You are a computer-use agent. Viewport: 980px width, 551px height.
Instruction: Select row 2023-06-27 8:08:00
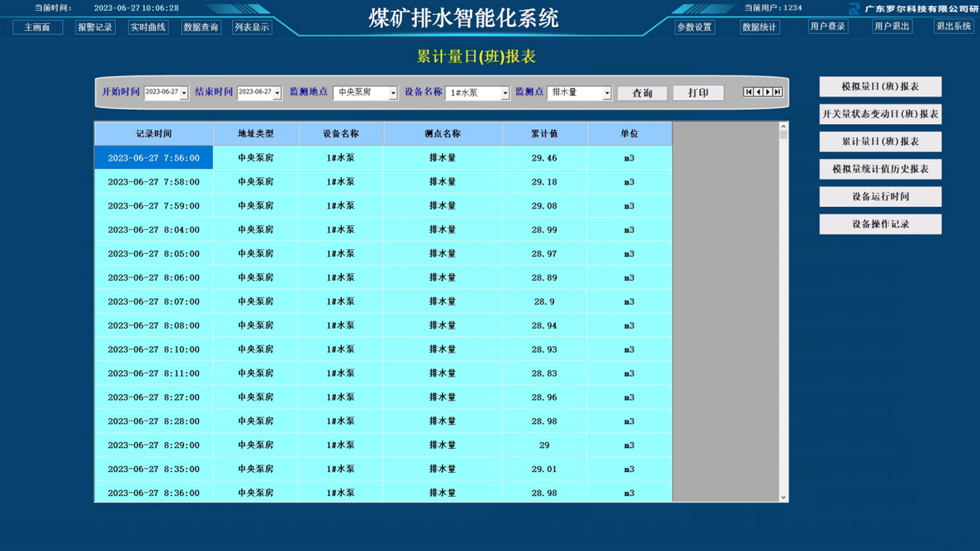point(383,325)
